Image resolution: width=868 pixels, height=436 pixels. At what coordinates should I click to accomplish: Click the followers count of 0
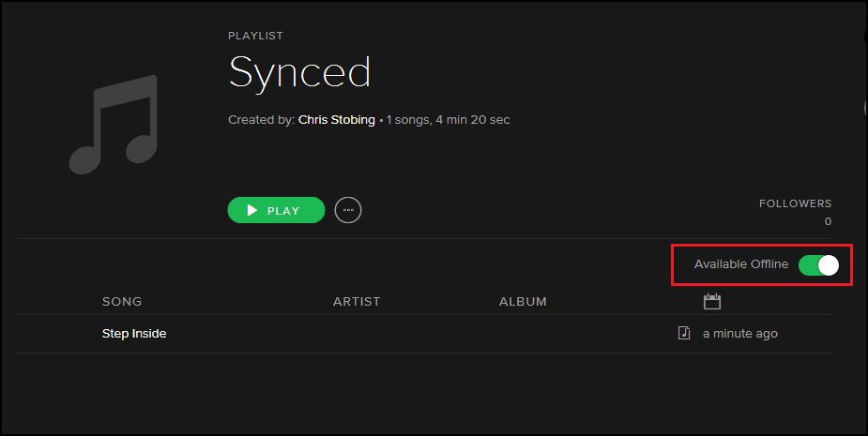coord(828,222)
